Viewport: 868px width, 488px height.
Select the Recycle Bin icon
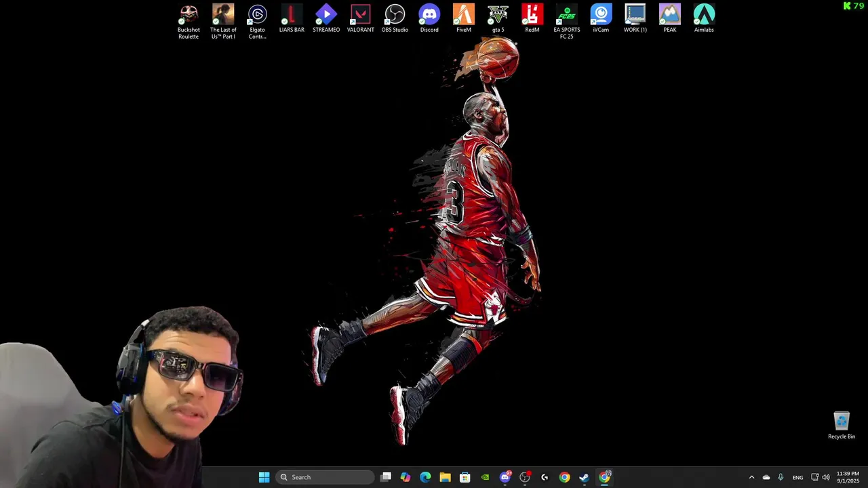click(x=842, y=426)
